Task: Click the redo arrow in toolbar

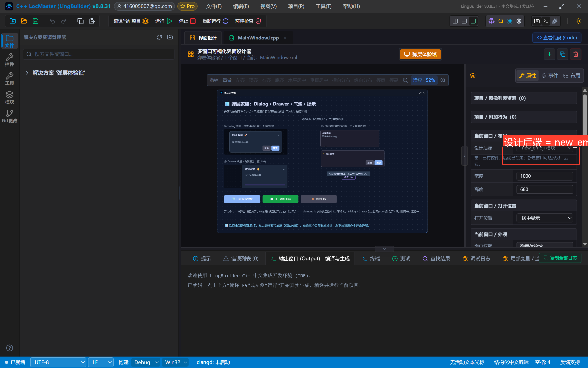Action: (x=64, y=21)
